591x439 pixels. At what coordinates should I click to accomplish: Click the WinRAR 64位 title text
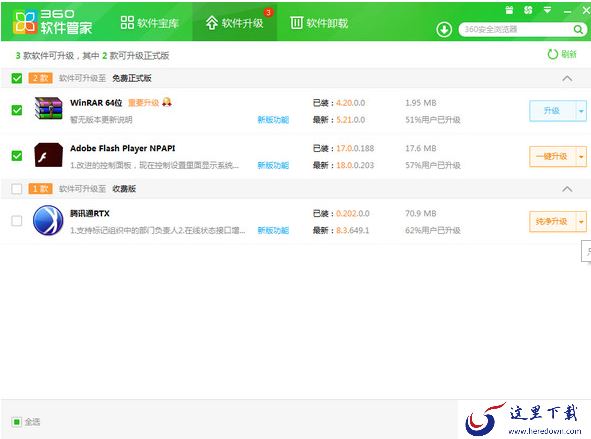(96, 102)
